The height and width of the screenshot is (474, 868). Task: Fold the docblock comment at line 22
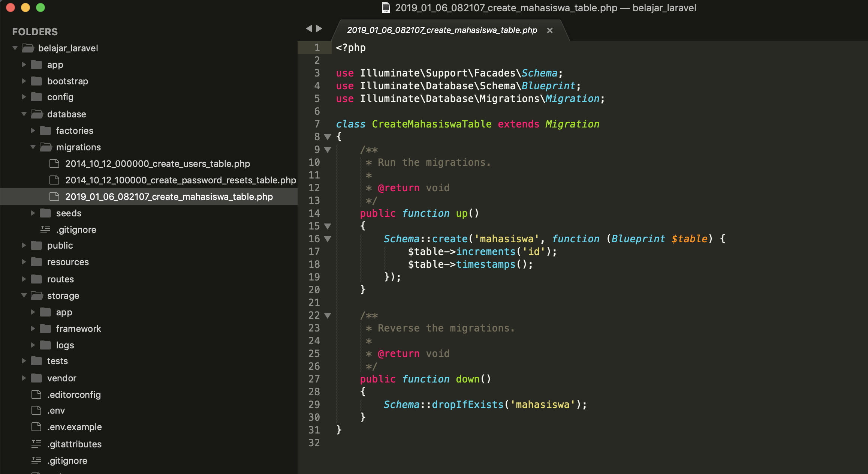tap(328, 315)
